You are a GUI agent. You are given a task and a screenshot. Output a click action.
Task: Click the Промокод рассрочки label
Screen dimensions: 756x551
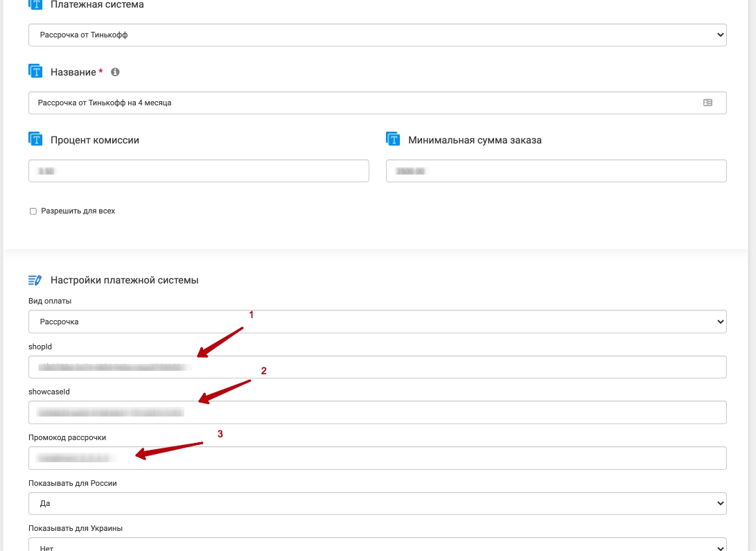click(x=67, y=437)
